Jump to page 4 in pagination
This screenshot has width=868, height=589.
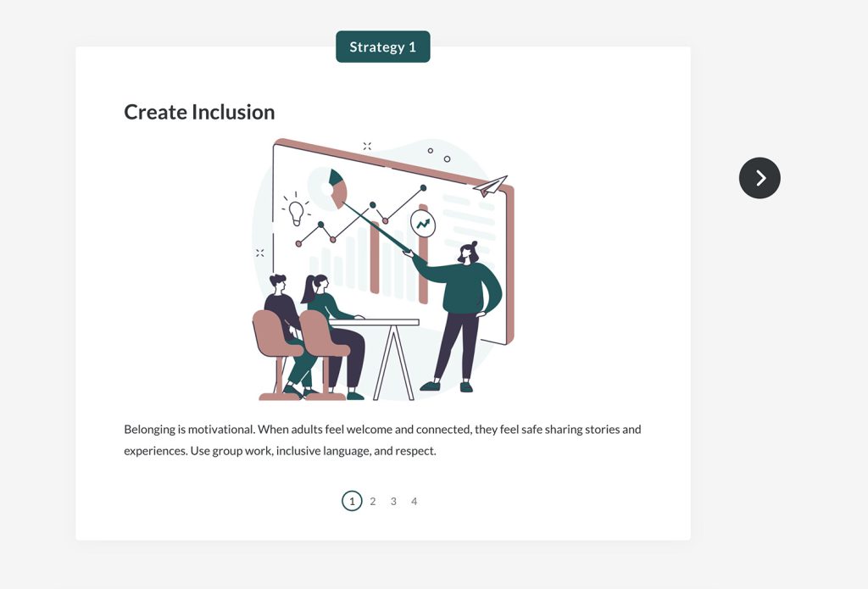[414, 502]
